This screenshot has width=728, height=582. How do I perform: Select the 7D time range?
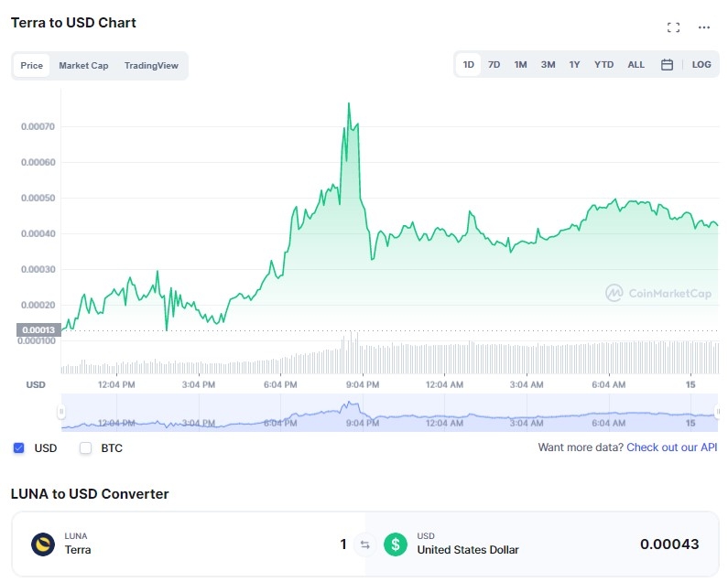pyautogui.click(x=494, y=64)
